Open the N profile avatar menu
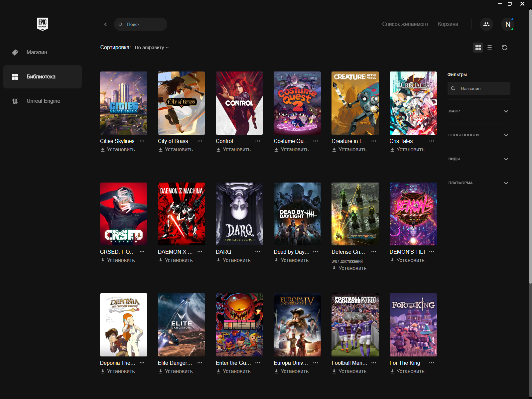This screenshot has width=532, height=399. click(x=508, y=24)
